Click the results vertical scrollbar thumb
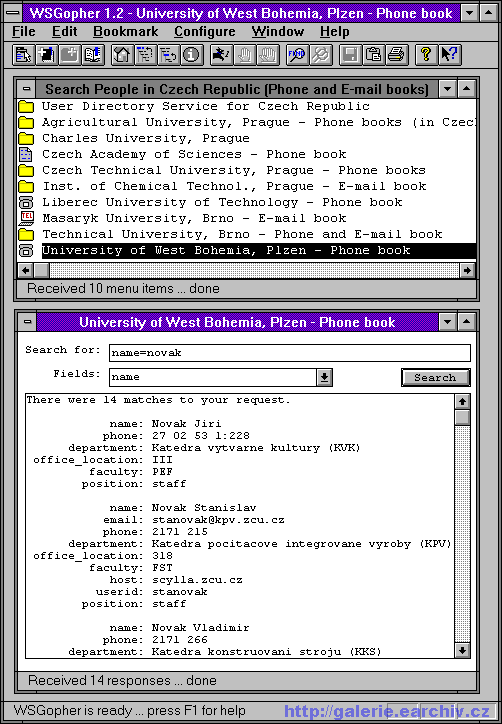The height and width of the screenshot is (724, 502). pyautogui.click(x=462, y=417)
